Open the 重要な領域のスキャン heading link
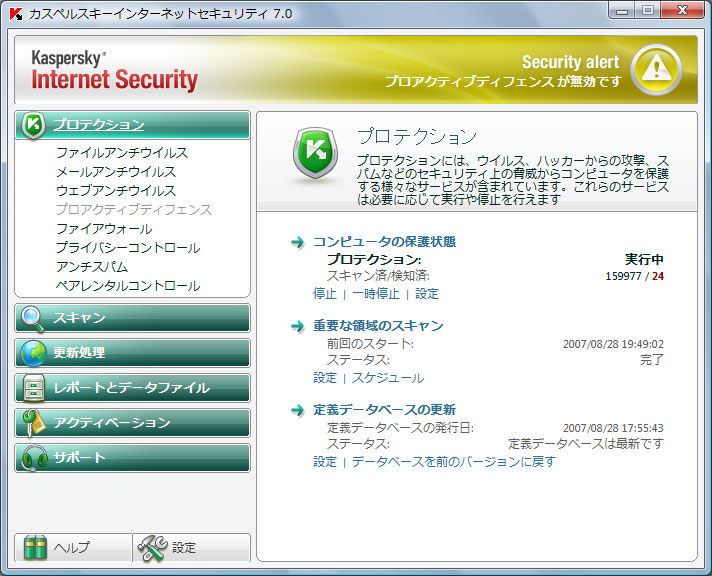The height and width of the screenshot is (576, 712). tap(378, 326)
